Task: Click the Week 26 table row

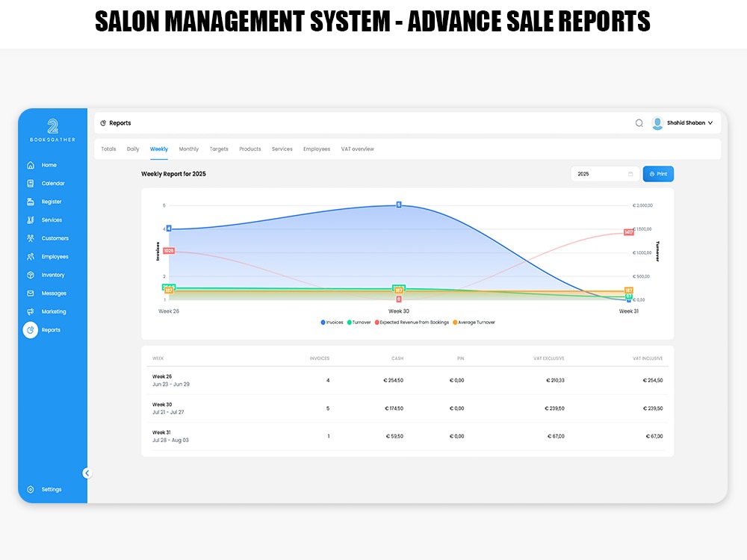Action: coord(407,381)
